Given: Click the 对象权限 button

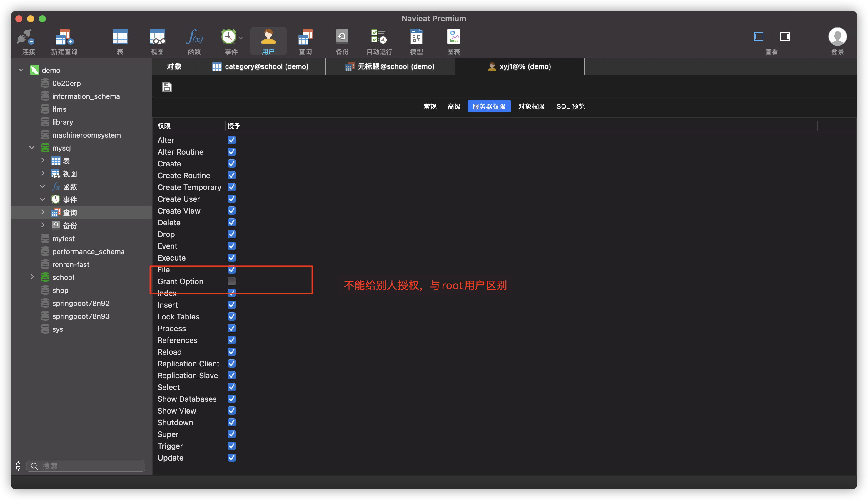Looking at the screenshot, I should (x=531, y=106).
